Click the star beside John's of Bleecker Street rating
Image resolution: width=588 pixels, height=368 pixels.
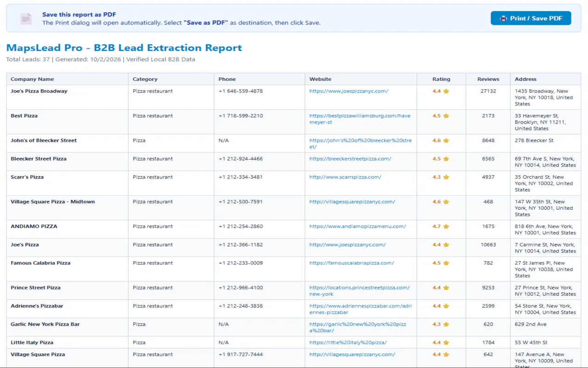click(446, 141)
